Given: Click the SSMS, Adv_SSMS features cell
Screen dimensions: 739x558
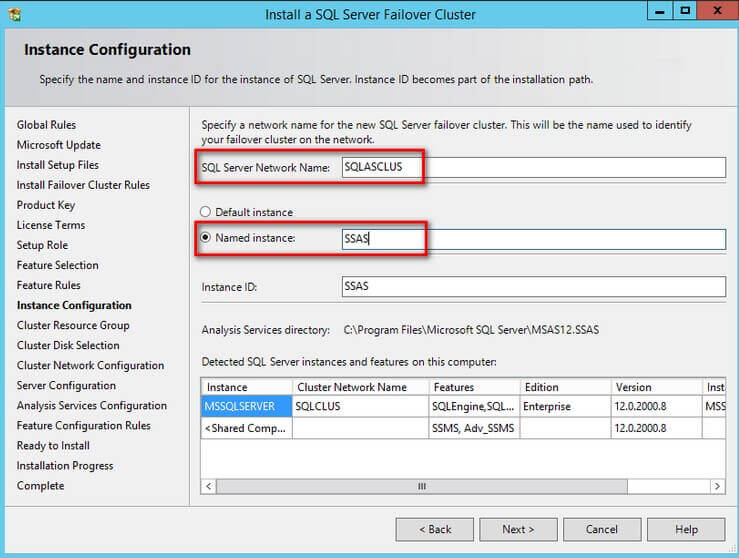Looking at the screenshot, I should coord(475,428).
